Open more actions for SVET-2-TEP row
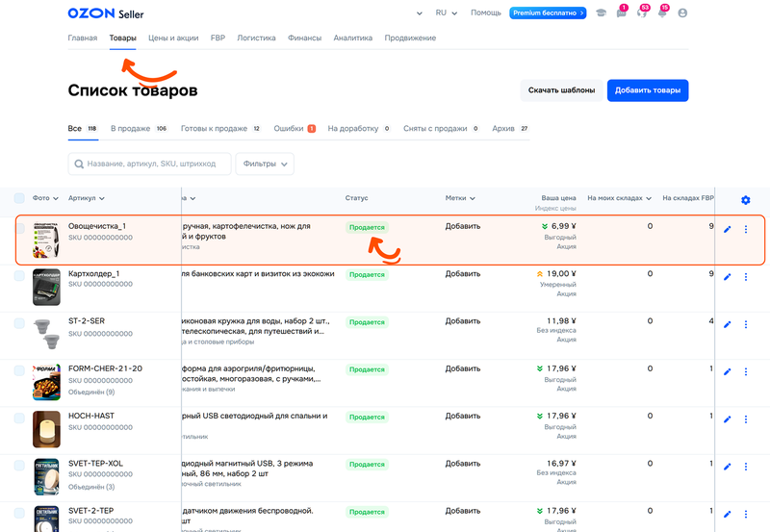The image size is (770, 532). 745,515
